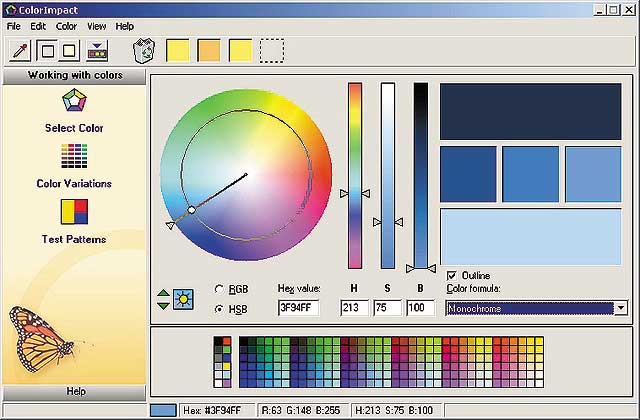Click the green up arrow stepper
The width and height of the screenshot is (640, 420).
tap(163, 293)
